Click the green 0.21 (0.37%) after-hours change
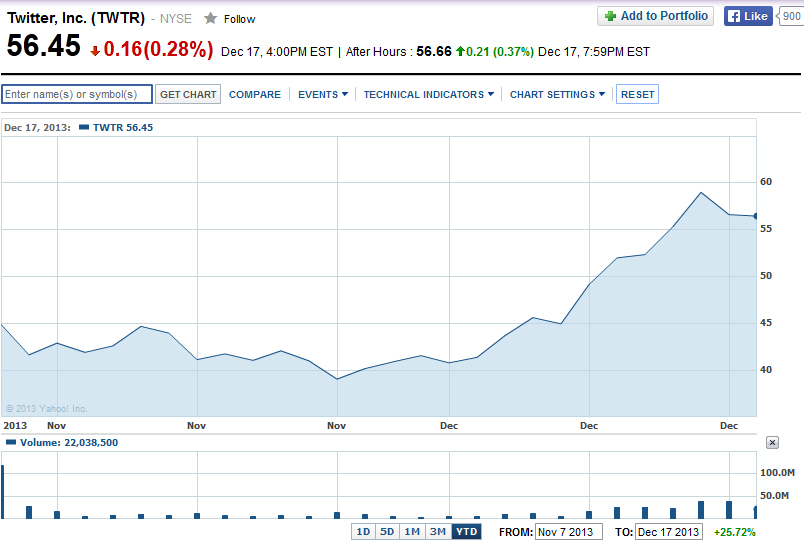Image resolution: width=804 pixels, height=544 pixels. point(499,52)
